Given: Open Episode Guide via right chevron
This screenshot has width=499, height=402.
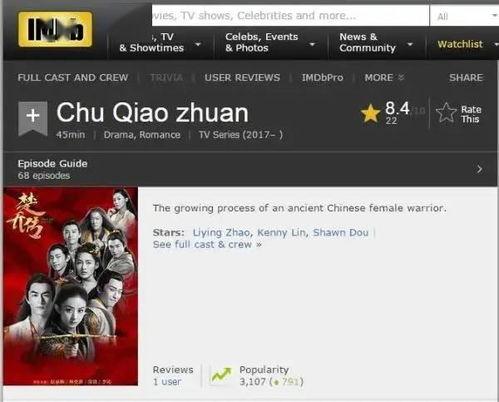Looking at the screenshot, I should [479, 169].
